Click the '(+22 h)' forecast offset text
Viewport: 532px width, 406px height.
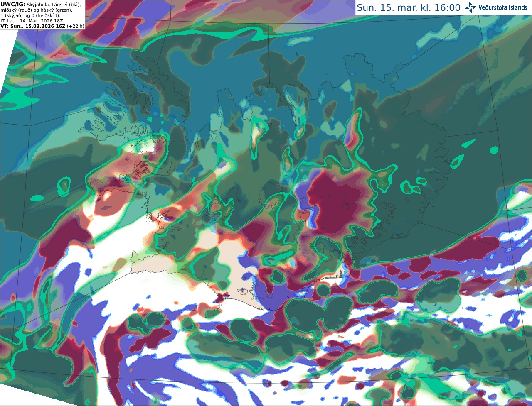tap(75, 26)
